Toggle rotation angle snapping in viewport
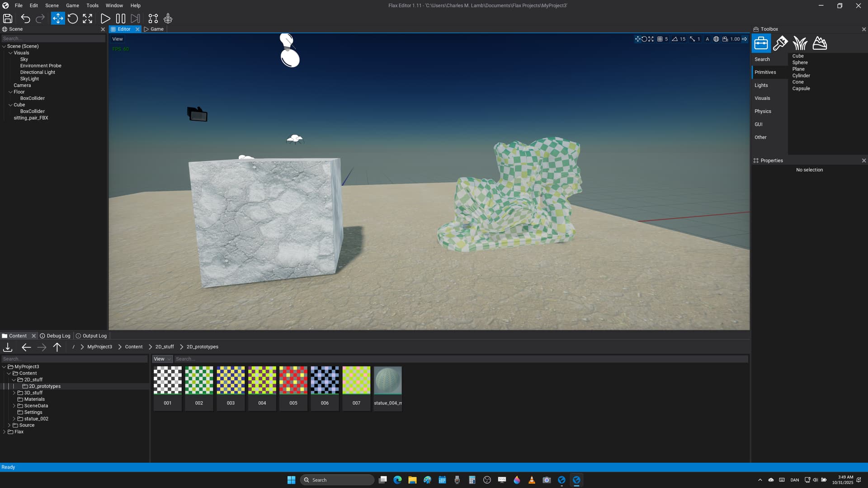 pos(675,39)
